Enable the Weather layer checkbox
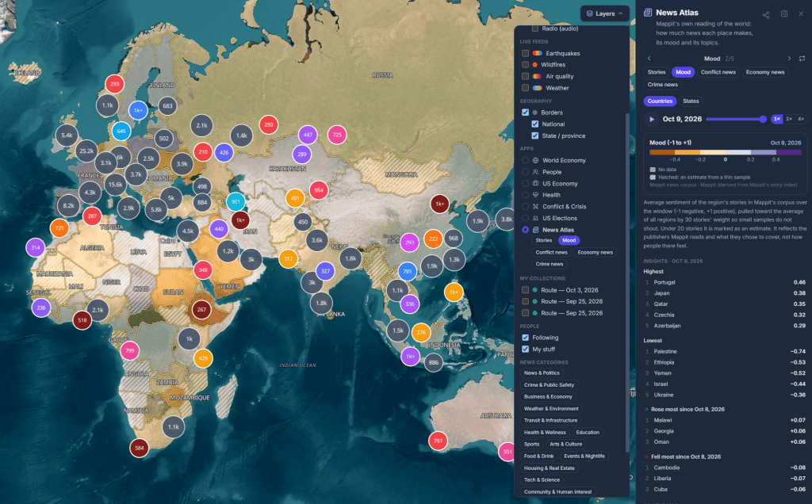 coord(525,88)
